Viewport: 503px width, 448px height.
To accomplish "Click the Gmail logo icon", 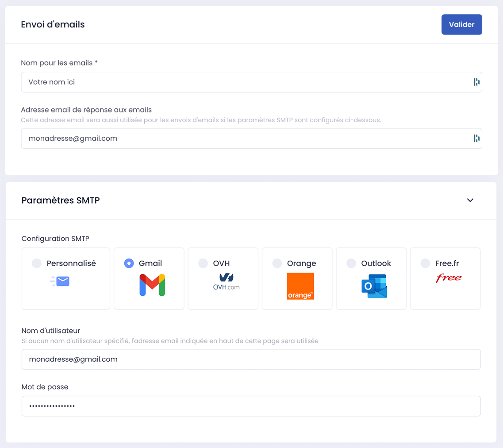I will coord(152,285).
